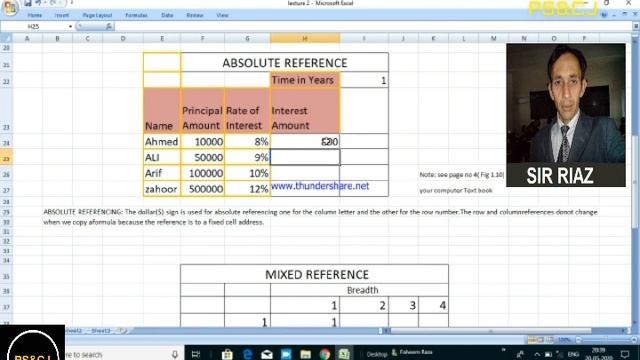Viewport: 640px width, 360px height.
Task: Open the Page Layout ribbon tab
Action: (97, 15)
